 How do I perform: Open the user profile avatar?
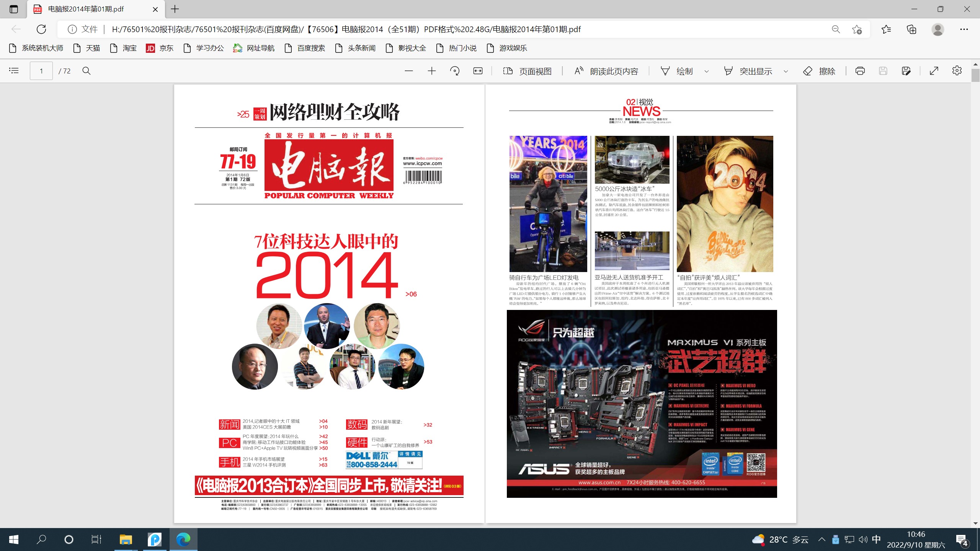[x=938, y=29]
